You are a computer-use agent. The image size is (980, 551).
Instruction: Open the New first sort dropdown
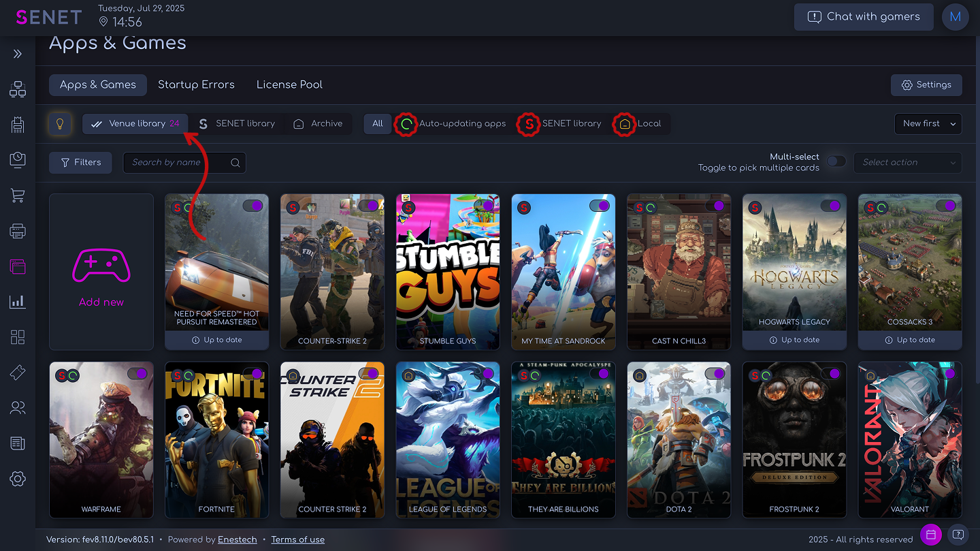pyautogui.click(x=928, y=124)
